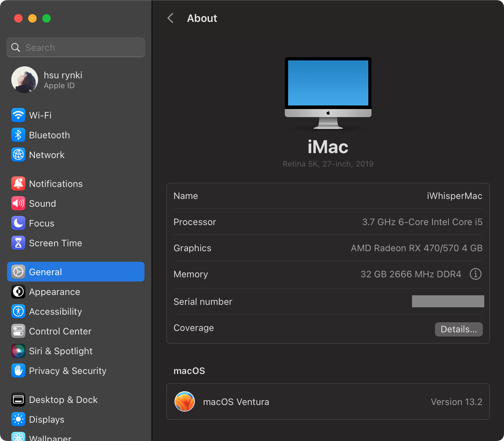Open coverage Details button
Image resolution: width=504 pixels, height=441 pixels.
tap(459, 329)
